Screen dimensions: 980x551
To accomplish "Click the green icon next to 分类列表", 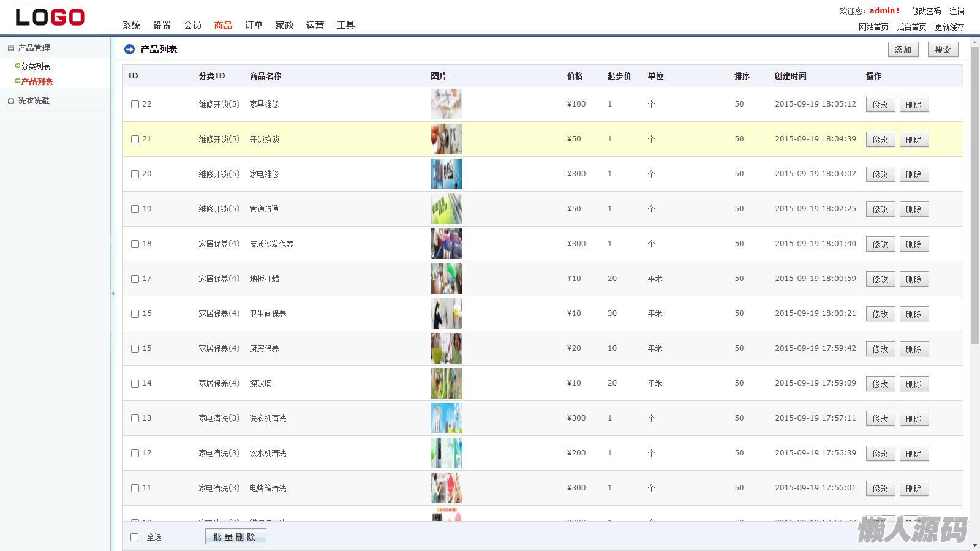I will pos(18,66).
